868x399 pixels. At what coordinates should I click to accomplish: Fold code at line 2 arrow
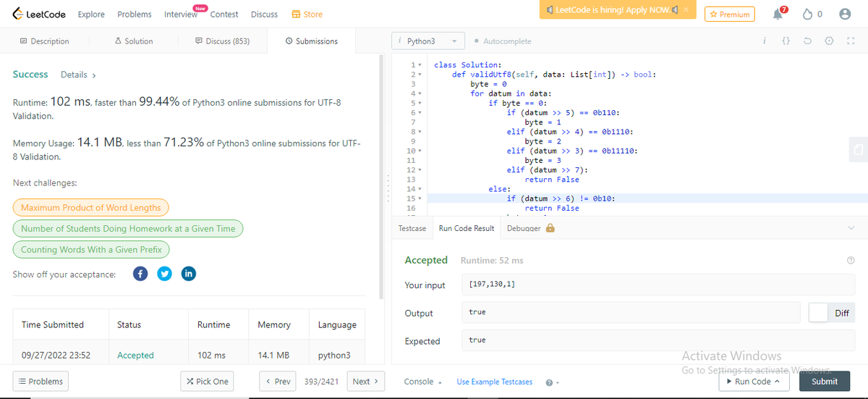pyautogui.click(x=419, y=75)
